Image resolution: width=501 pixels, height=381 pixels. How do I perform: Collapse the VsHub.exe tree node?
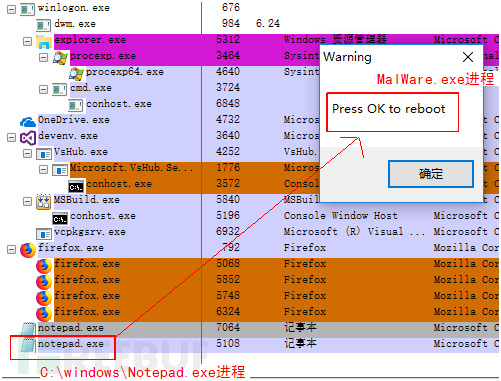(x=27, y=153)
